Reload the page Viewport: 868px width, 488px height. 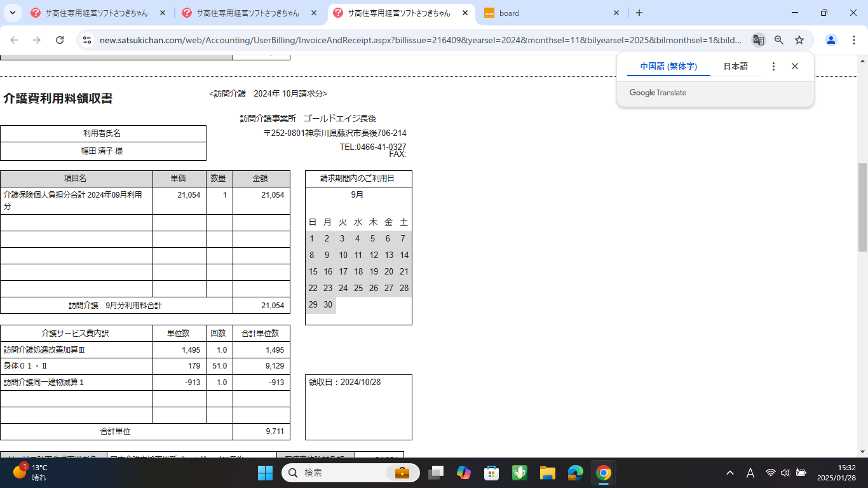60,40
